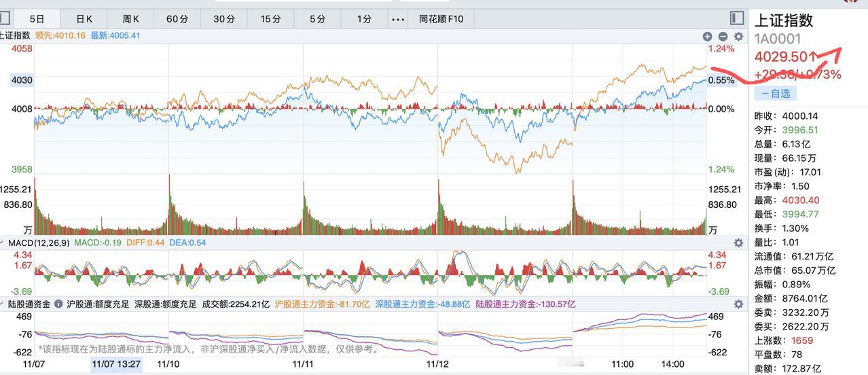Viewport: 868px width, 375px height.
Task: Click the 上证指数 chart title label
Action: pos(15,35)
